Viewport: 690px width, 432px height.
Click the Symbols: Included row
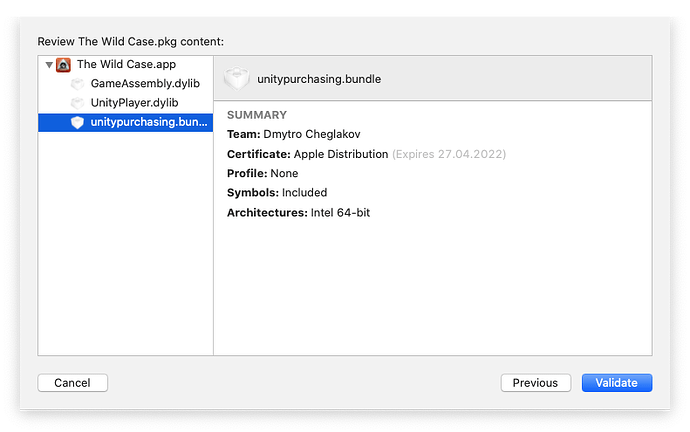click(277, 192)
